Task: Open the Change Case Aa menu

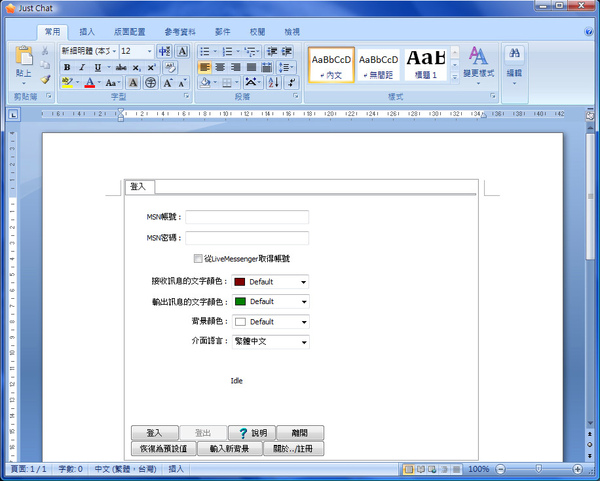Action: coord(112,82)
